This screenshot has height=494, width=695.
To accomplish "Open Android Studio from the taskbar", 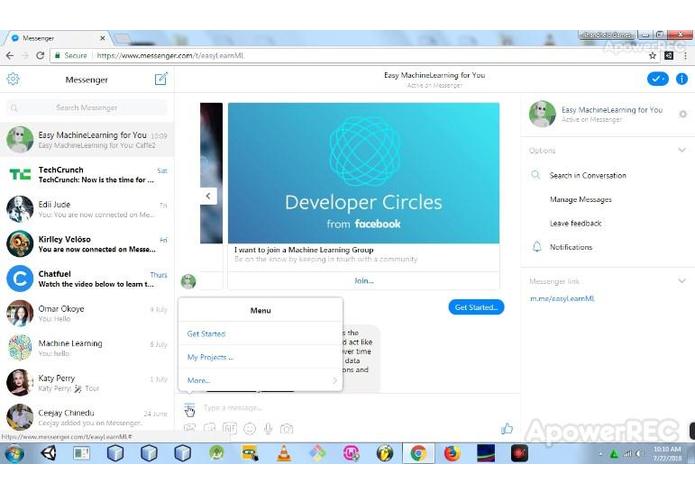I will point(216,453).
